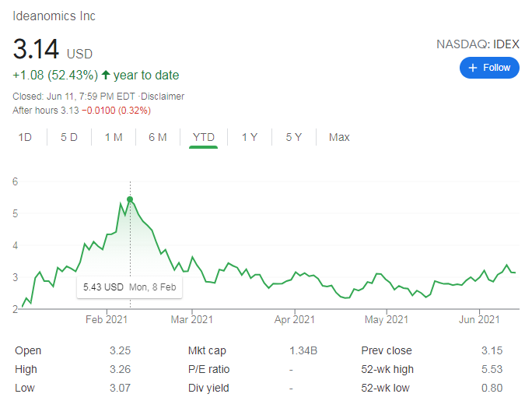532x408 pixels.
Task: Click the Closed: Jun 11, 7:59 PM EDT text
Action: pos(74,97)
